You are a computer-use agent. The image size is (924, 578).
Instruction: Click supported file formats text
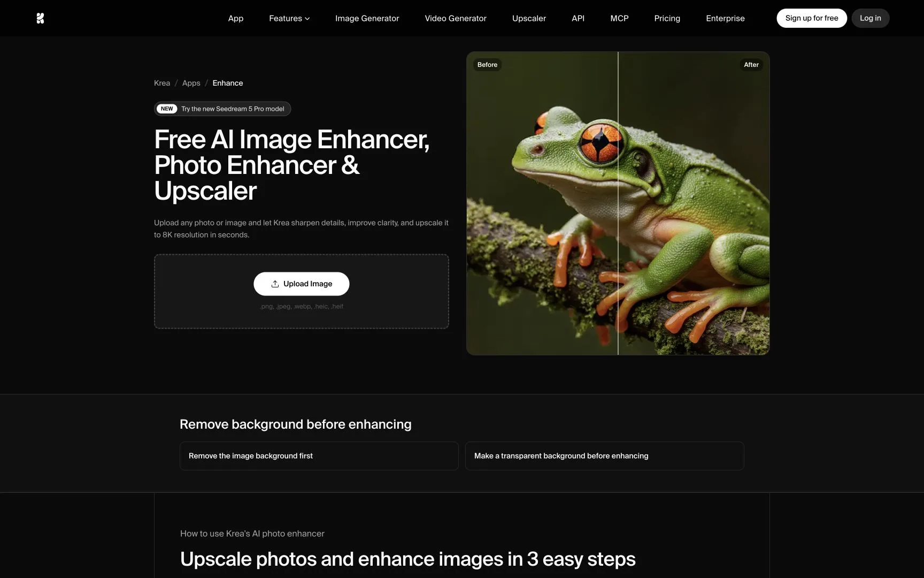(302, 307)
